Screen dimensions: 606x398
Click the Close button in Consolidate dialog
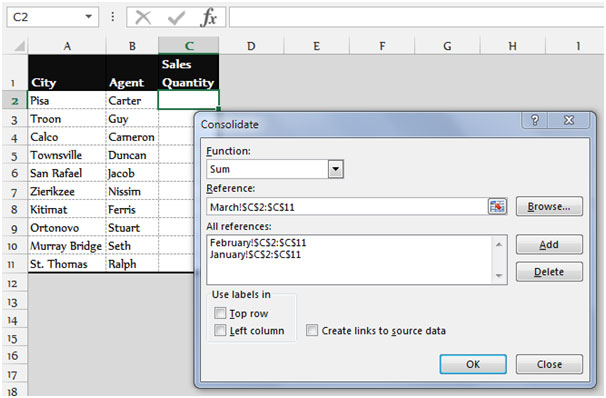point(549,364)
